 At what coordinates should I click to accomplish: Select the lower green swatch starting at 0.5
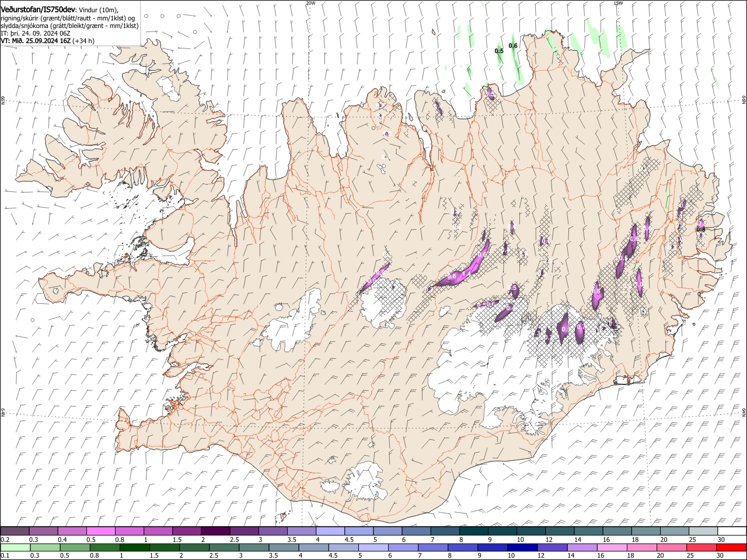point(75,547)
